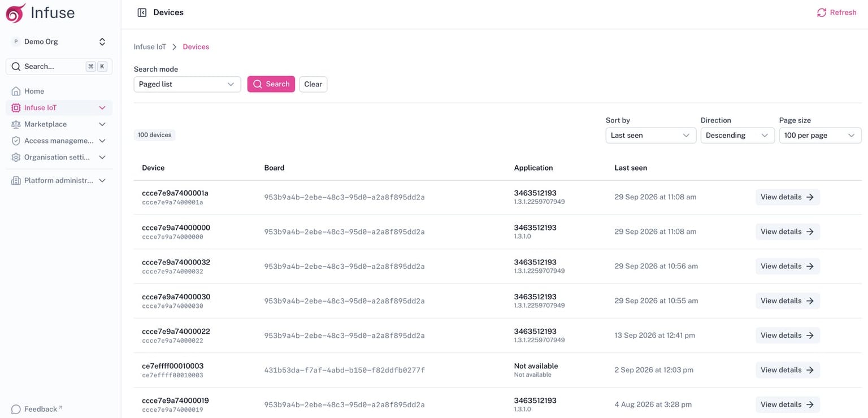Click the breadcrumb chevron separator

(x=175, y=47)
